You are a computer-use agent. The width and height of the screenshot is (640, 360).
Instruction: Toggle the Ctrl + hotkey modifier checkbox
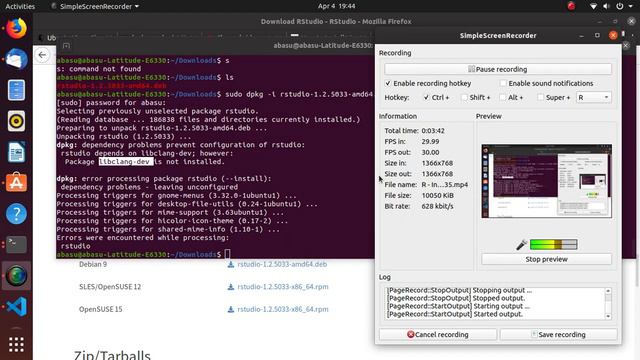[426, 98]
